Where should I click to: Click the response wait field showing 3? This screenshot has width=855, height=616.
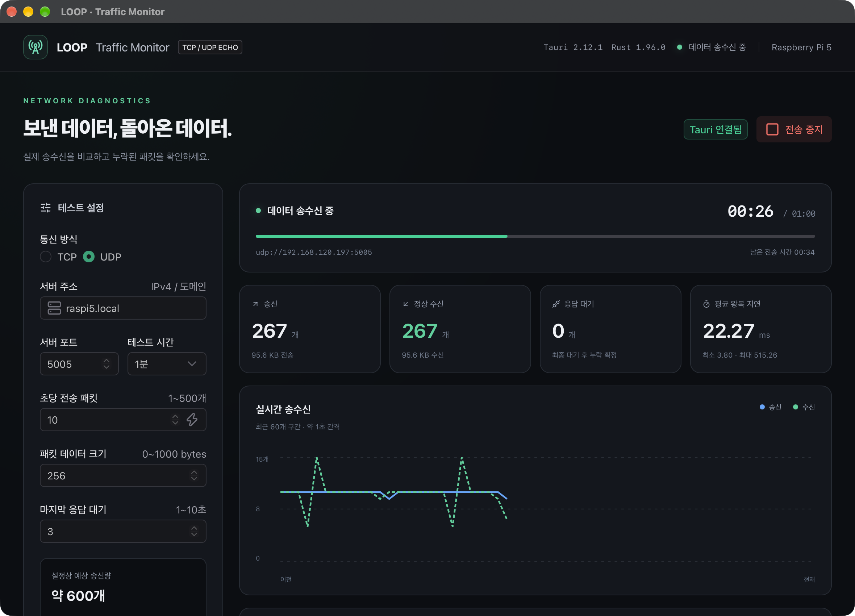(x=123, y=531)
